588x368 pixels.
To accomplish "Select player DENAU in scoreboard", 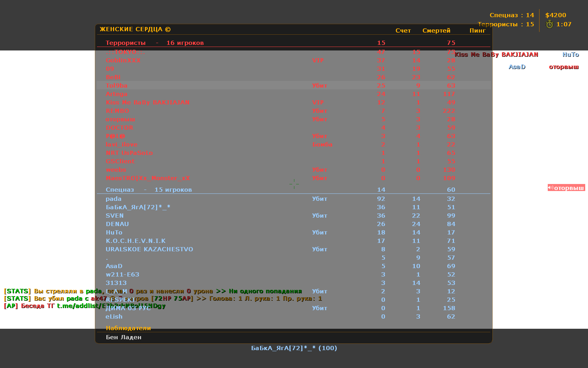I will click(117, 224).
